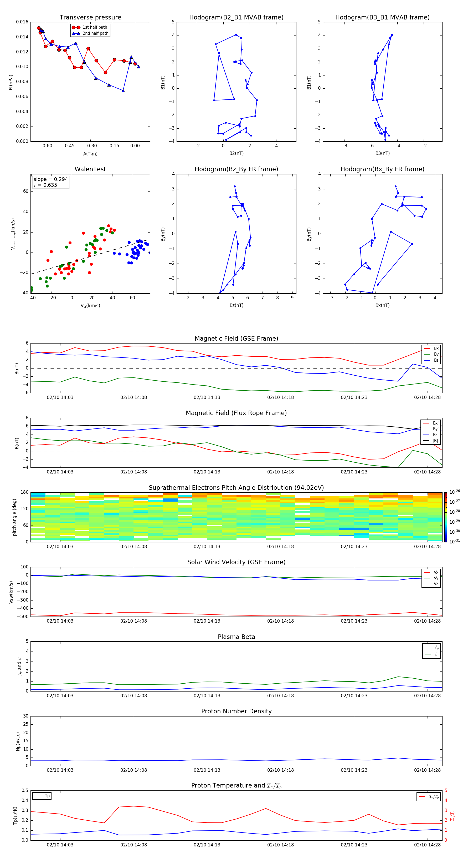Click the "Magnetic Field (GSE Frame)" title
Viewport: 473px width, 868px height.
[x=236, y=339]
